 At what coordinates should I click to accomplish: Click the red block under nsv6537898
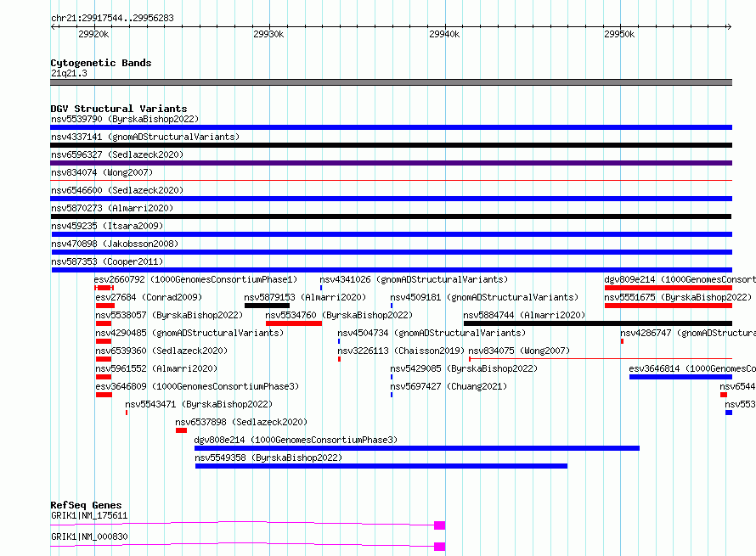(181, 430)
